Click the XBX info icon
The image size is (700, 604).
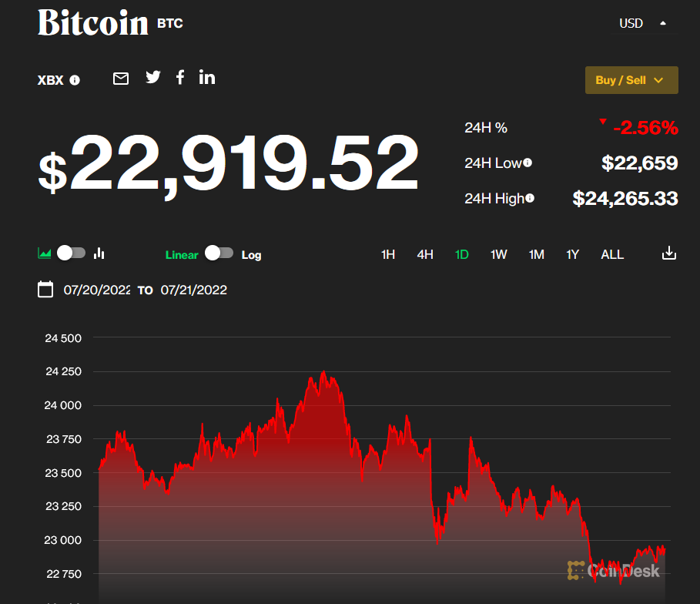pyautogui.click(x=75, y=80)
